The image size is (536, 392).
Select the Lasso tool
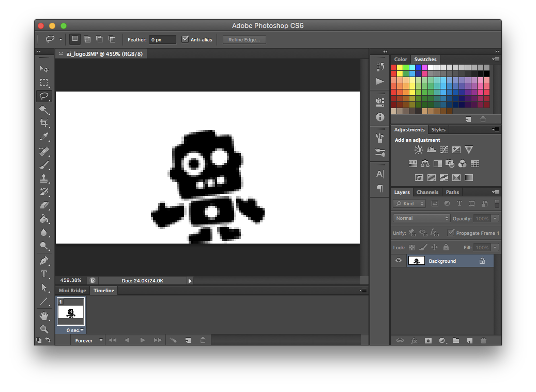(x=44, y=96)
